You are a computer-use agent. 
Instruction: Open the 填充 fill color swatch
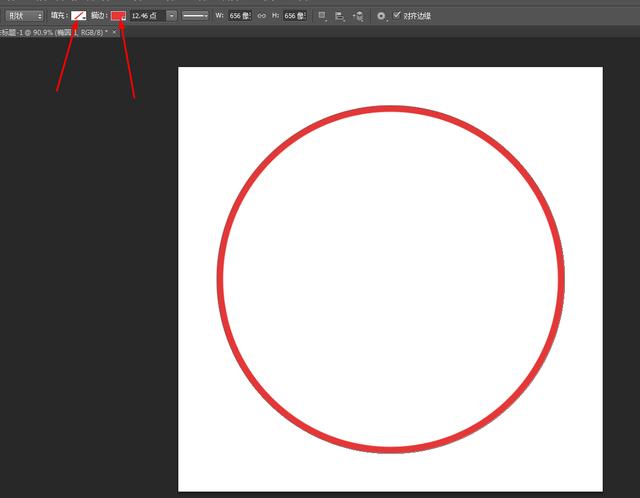(x=78, y=16)
